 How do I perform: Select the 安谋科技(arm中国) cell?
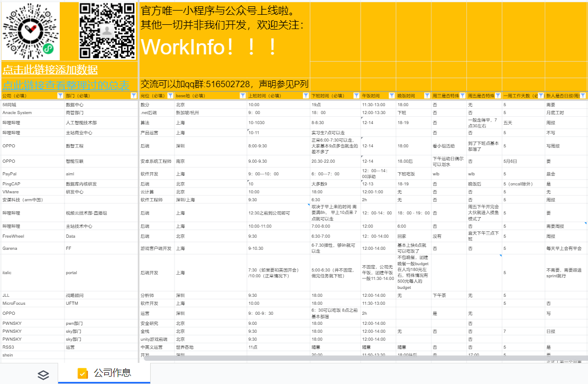coord(33,200)
